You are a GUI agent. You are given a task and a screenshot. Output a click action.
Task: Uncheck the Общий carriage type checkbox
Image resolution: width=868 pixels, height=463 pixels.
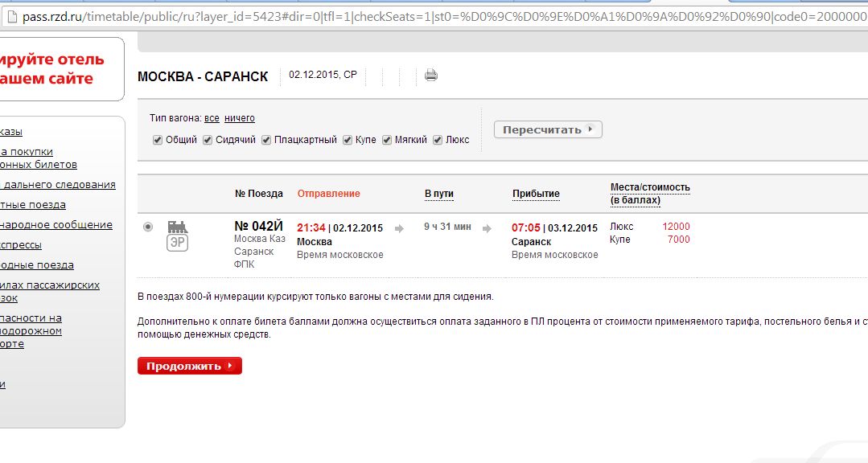coord(158,140)
